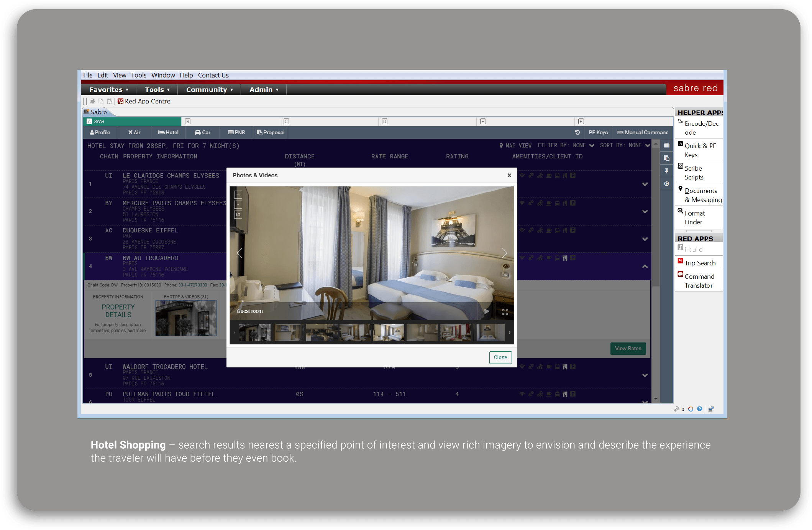Image resolution: width=812 pixels, height=530 pixels.
Task: Switch to Map View
Action: click(x=515, y=146)
